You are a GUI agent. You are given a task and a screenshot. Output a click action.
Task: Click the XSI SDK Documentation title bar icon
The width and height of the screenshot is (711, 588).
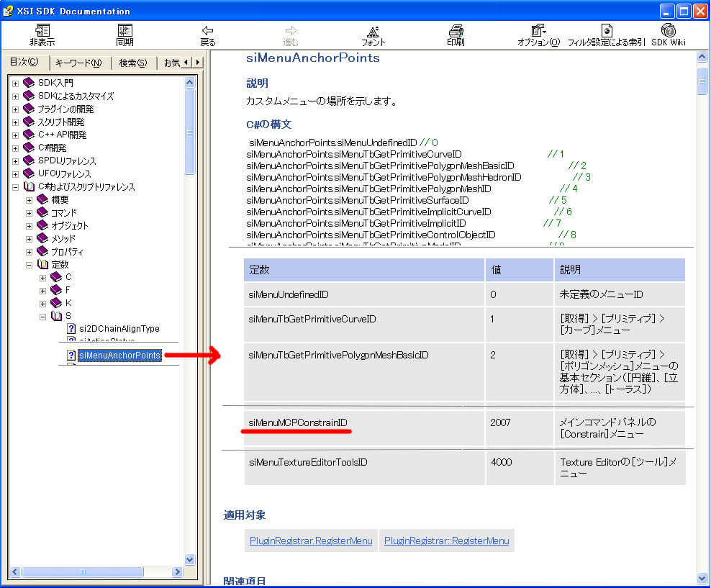pyautogui.click(x=8, y=11)
